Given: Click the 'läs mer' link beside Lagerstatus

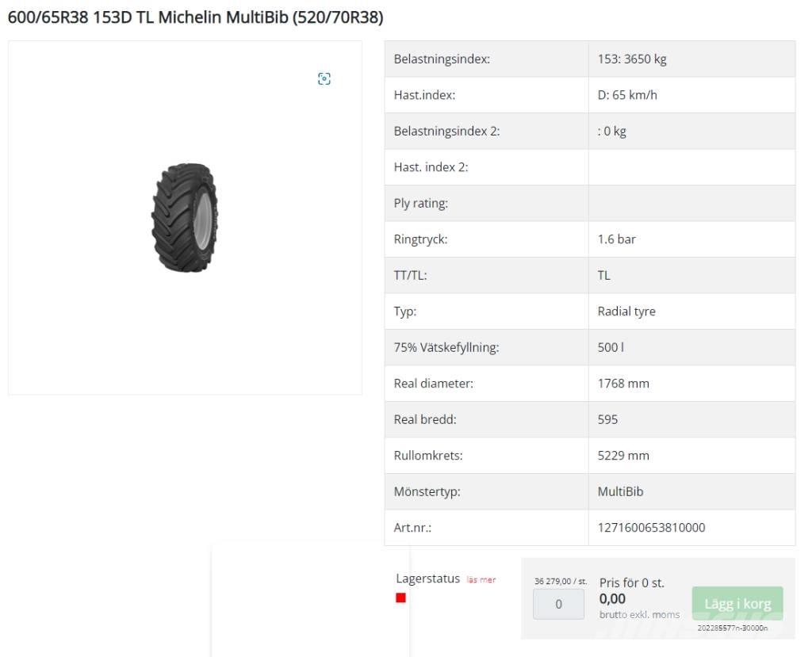Looking at the screenshot, I should [481, 580].
